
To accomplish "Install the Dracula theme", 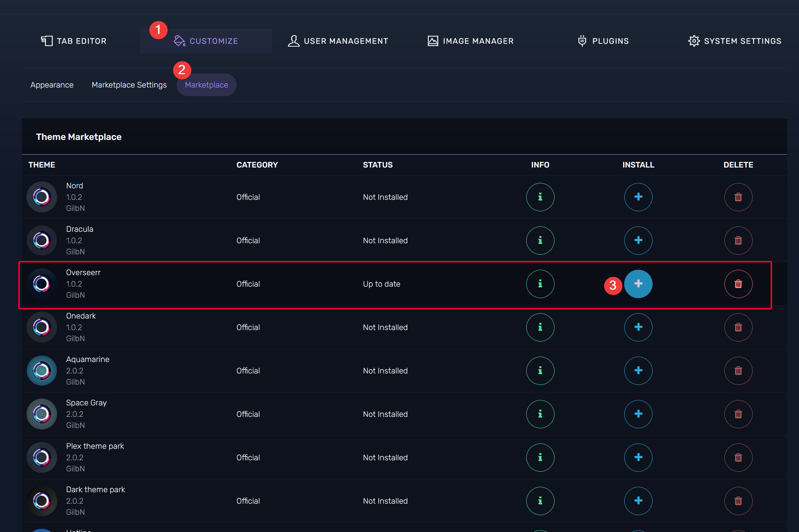I will (638, 240).
